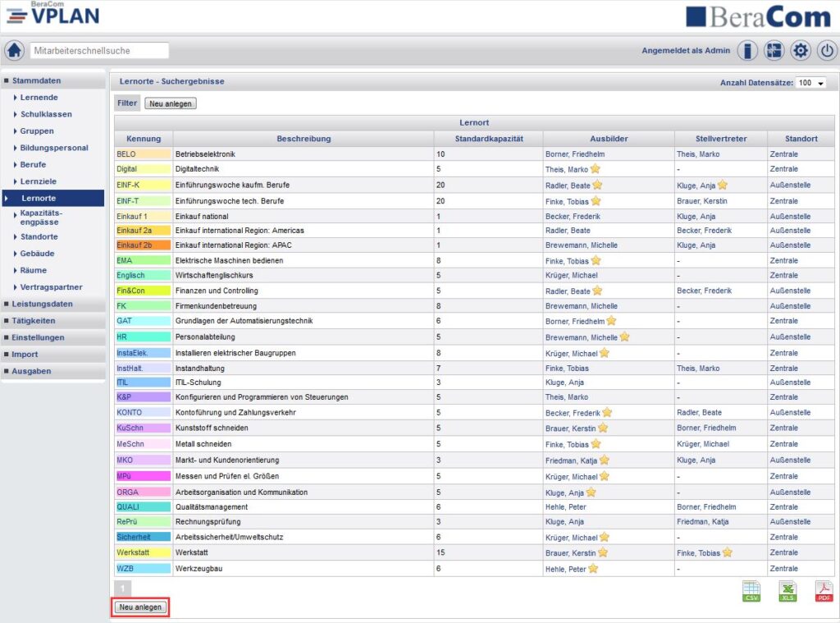
Task: Collapse the Stammdaten section
Action: (x=53, y=80)
